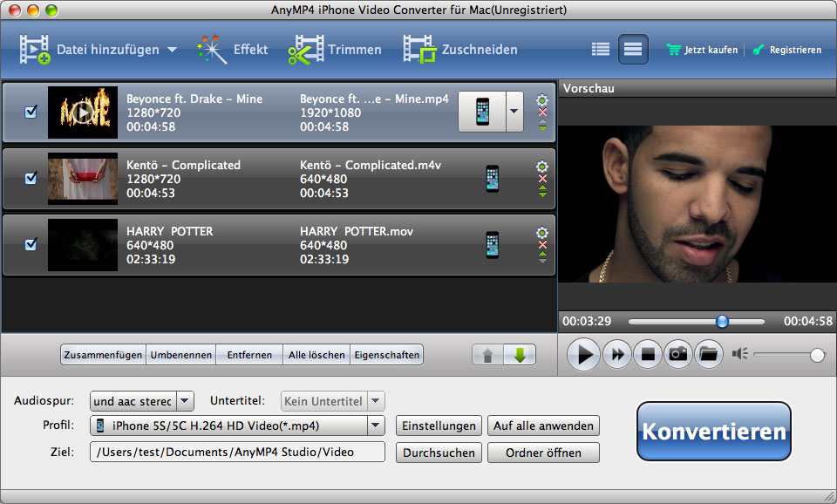
Task: Open settings gear for Kentö Complicated row
Action: [x=542, y=166]
